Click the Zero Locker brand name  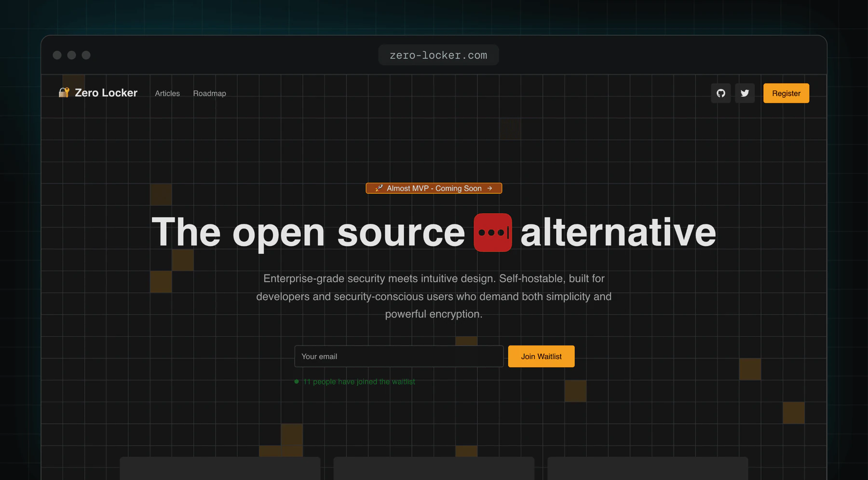point(106,93)
